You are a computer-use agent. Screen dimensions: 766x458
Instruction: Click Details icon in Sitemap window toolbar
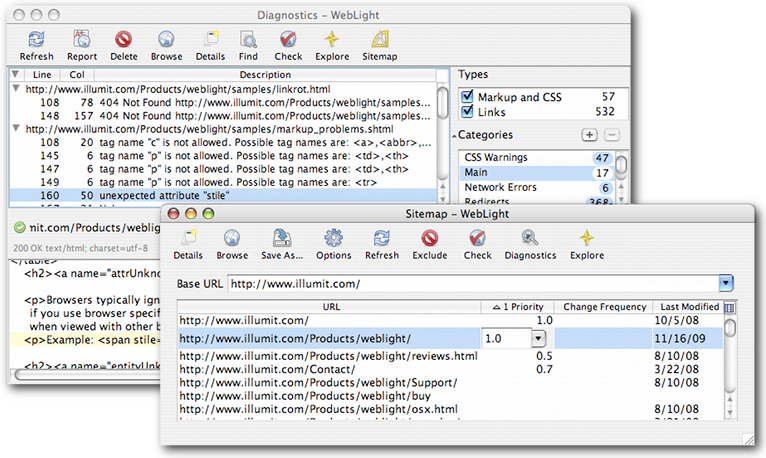tap(188, 238)
